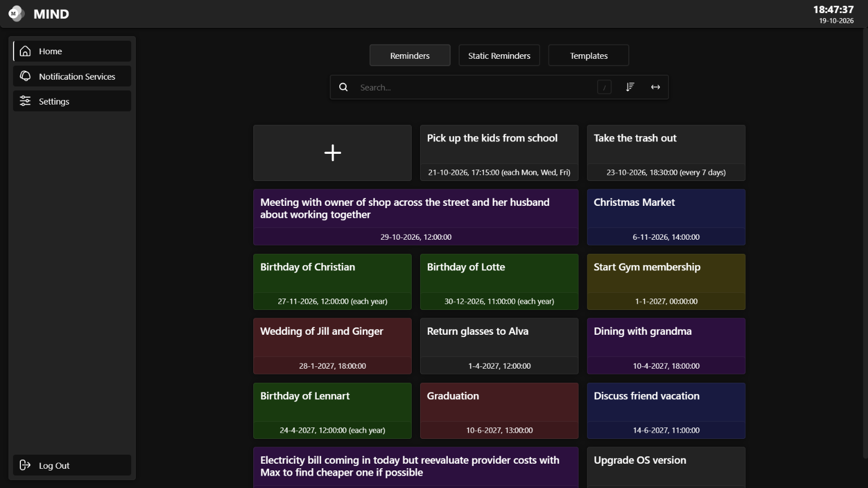Viewport: 868px width, 488px height.
Task: Open 'Dining with grandma' reminder
Action: click(x=666, y=346)
